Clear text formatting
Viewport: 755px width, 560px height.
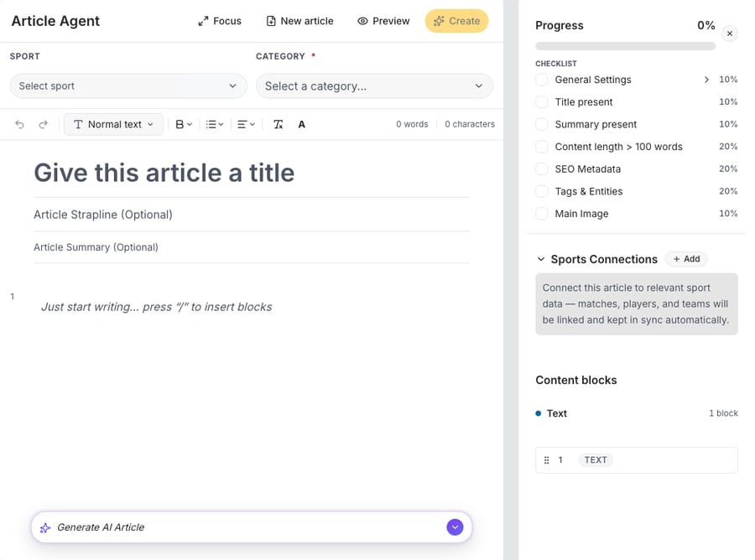279,125
